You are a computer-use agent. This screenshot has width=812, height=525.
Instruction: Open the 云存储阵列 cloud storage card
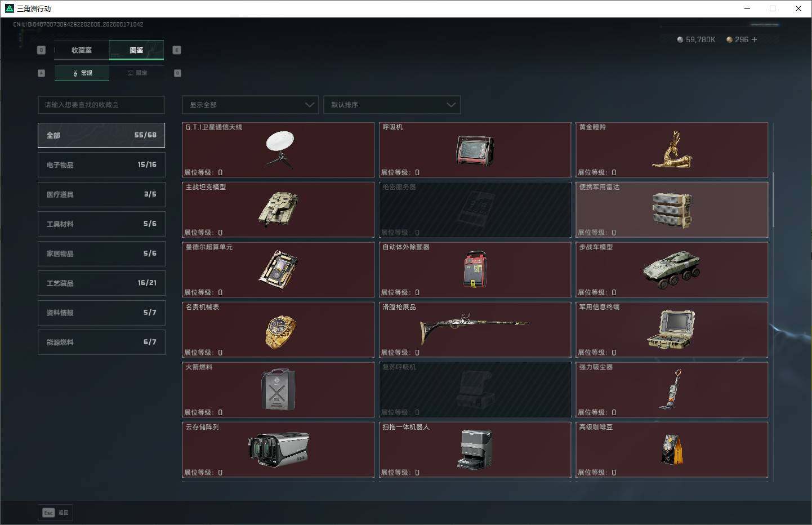point(278,450)
